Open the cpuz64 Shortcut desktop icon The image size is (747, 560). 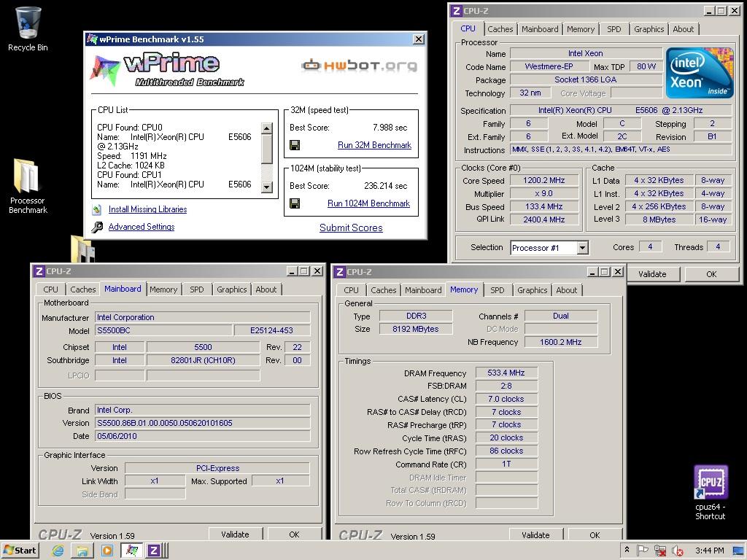[x=710, y=492]
